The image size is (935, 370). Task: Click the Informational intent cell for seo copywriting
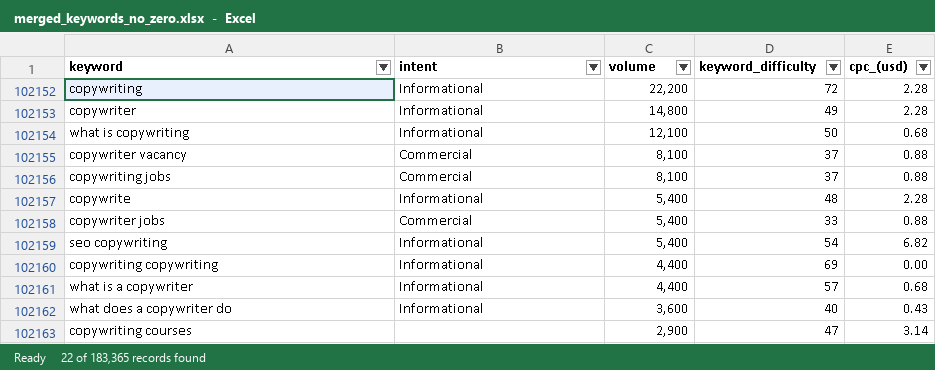point(500,244)
